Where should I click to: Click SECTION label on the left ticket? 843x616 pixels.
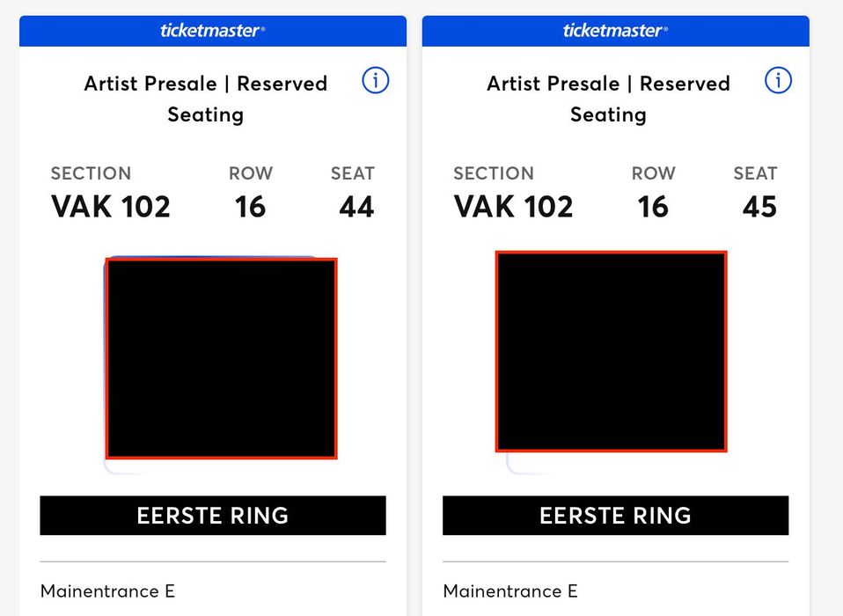(x=91, y=173)
